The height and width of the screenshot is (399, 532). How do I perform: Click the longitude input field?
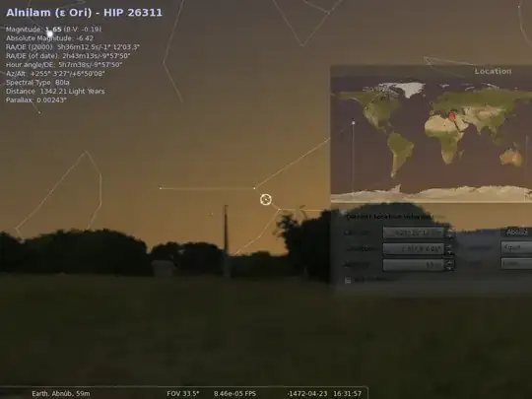click(414, 248)
